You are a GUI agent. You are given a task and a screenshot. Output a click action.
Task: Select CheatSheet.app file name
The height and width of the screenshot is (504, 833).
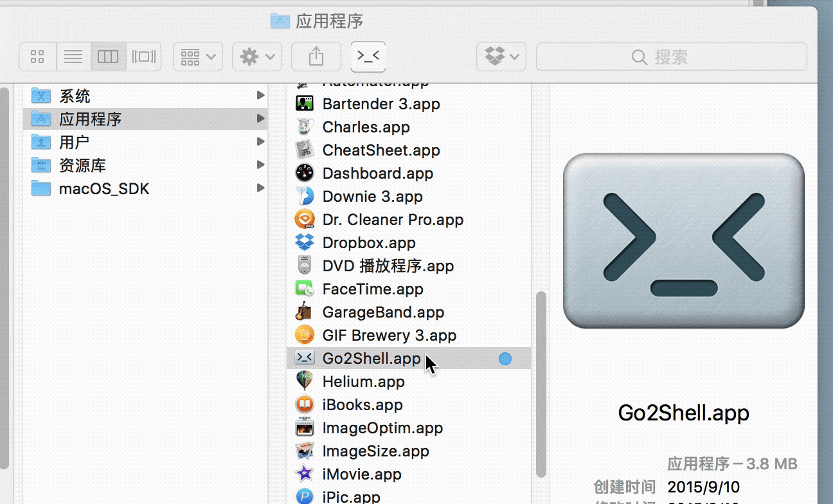pyautogui.click(x=381, y=150)
